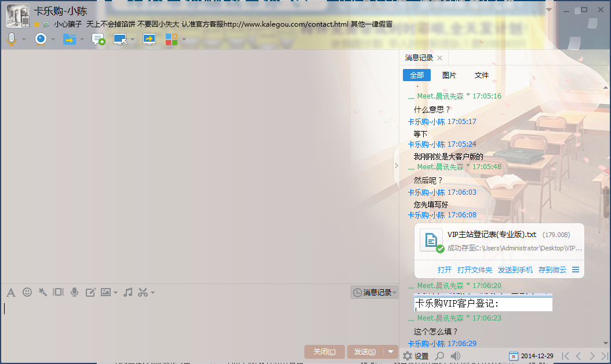Switch to the 文件 tab in history
Image resolution: width=611 pixels, height=364 pixels.
coord(482,75)
